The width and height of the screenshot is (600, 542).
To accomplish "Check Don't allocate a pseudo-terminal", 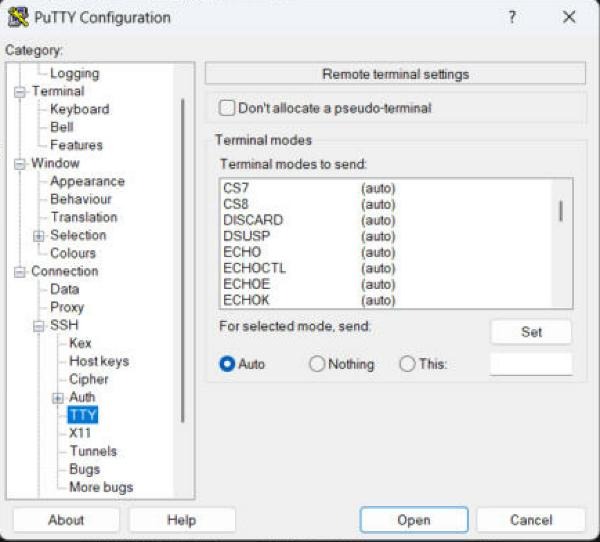I will point(227,108).
